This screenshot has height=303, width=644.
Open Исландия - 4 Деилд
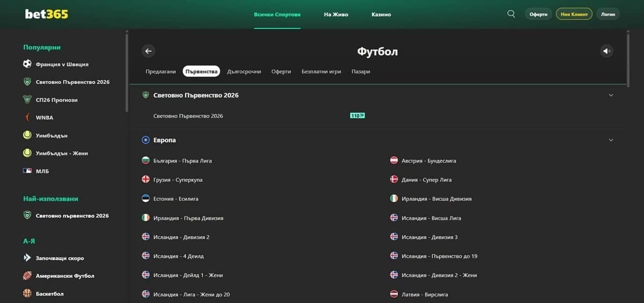[x=179, y=256]
